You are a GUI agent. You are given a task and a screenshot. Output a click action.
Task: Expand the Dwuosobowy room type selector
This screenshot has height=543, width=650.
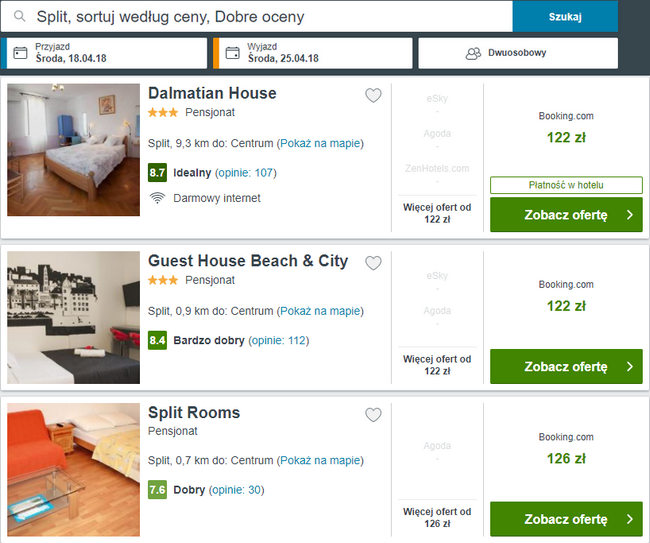(x=531, y=53)
